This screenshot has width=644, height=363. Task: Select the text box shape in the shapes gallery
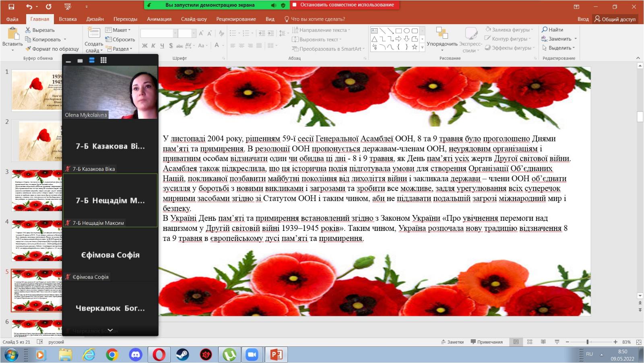tap(374, 31)
